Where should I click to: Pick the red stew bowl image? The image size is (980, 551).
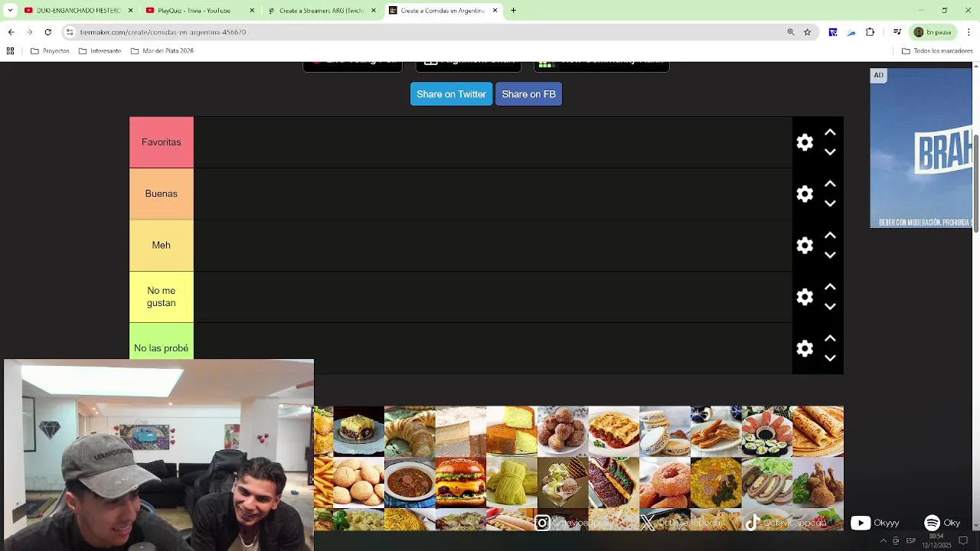410,483
